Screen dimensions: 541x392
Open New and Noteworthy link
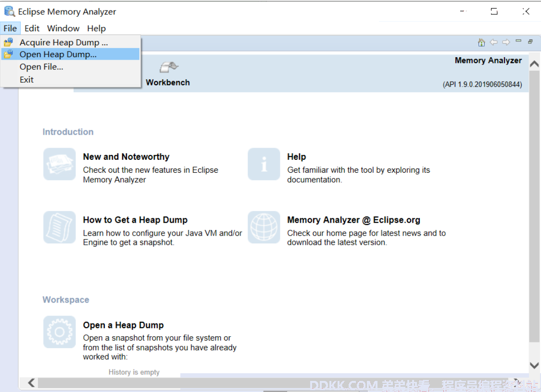point(126,157)
